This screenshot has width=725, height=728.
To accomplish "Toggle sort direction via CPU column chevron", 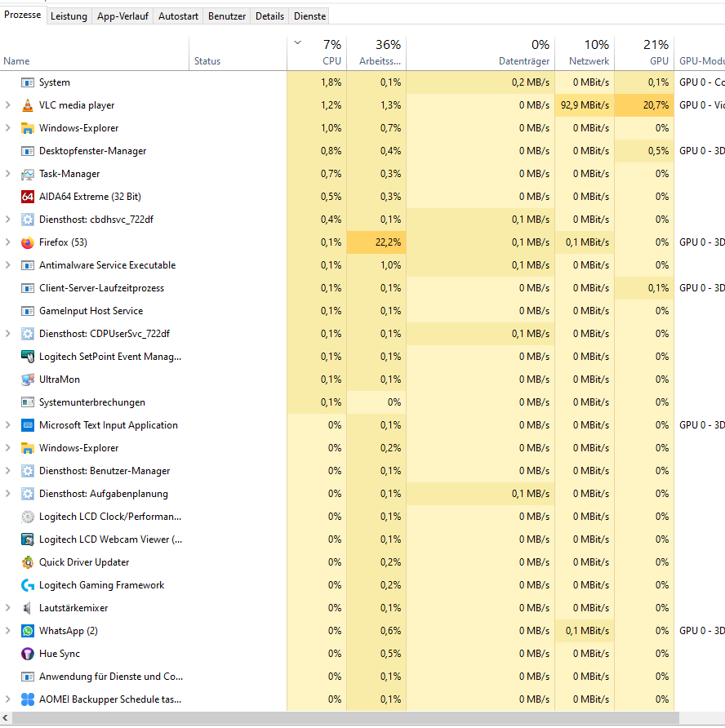I will tap(298, 43).
